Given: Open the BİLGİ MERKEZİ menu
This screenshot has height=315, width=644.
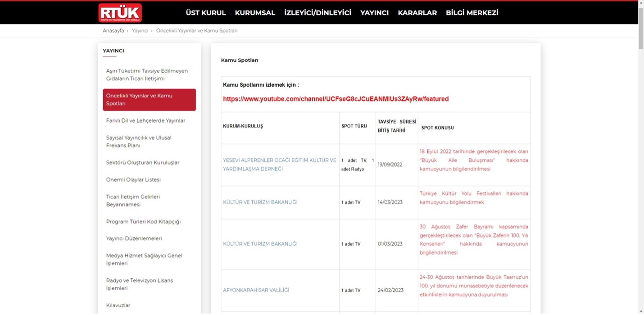Looking at the screenshot, I should pos(472,13).
